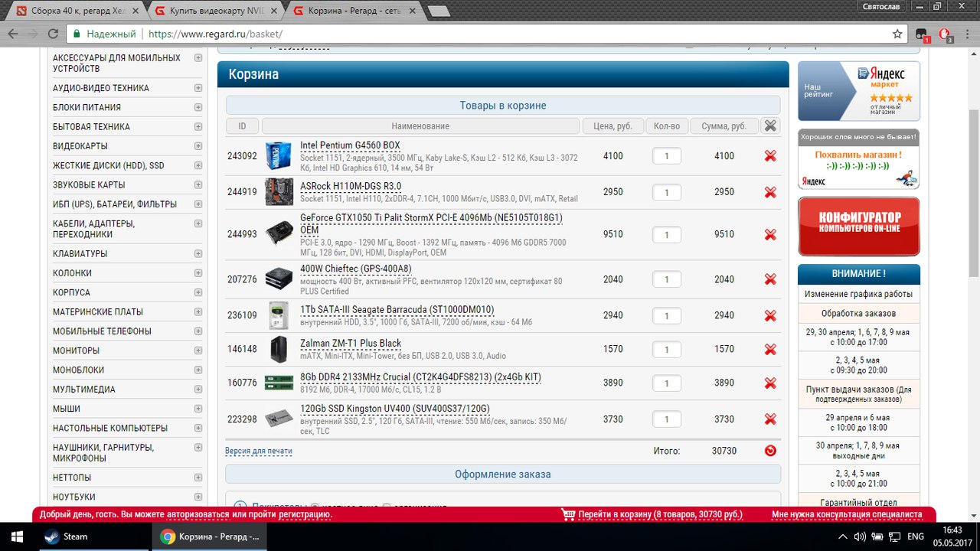Delete GeForce GTX1050 Ti row with red X

pyautogui.click(x=770, y=235)
